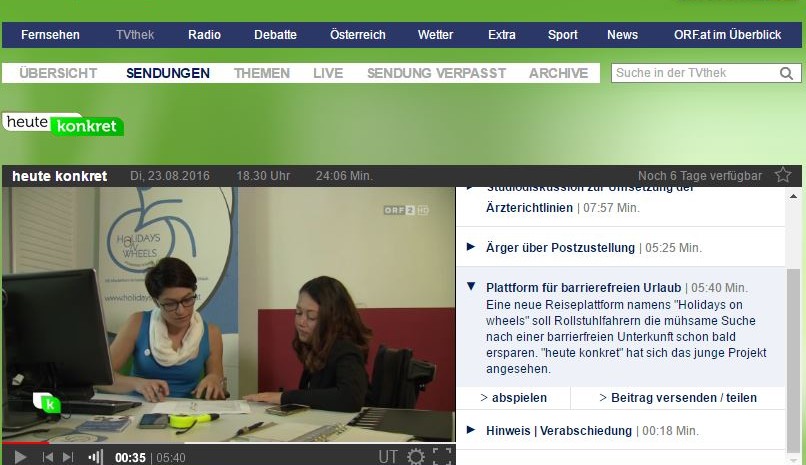
Task: Open the Extra section
Action: (x=502, y=35)
